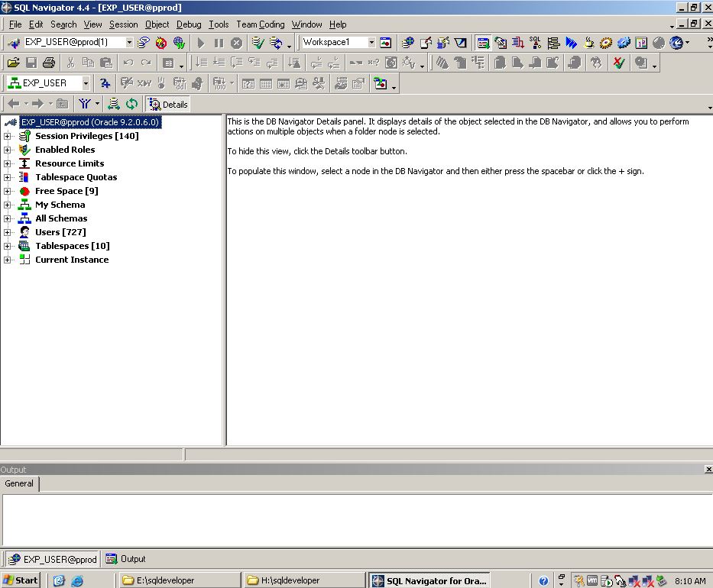Click the navigator Back arrow icon
Screen dimensions: 713x588
pos(14,104)
